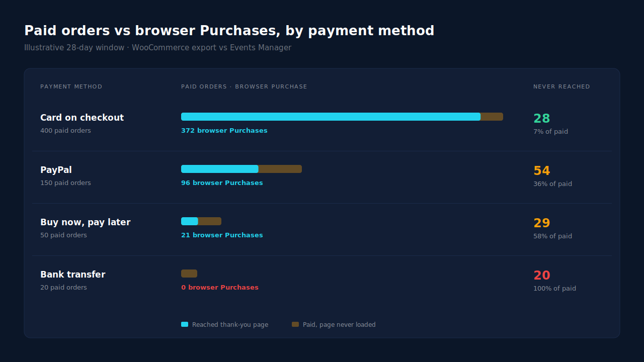Screen dimensions: 644x362
Task: Click the orange '54' never-reached value
Action: tap(542, 171)
